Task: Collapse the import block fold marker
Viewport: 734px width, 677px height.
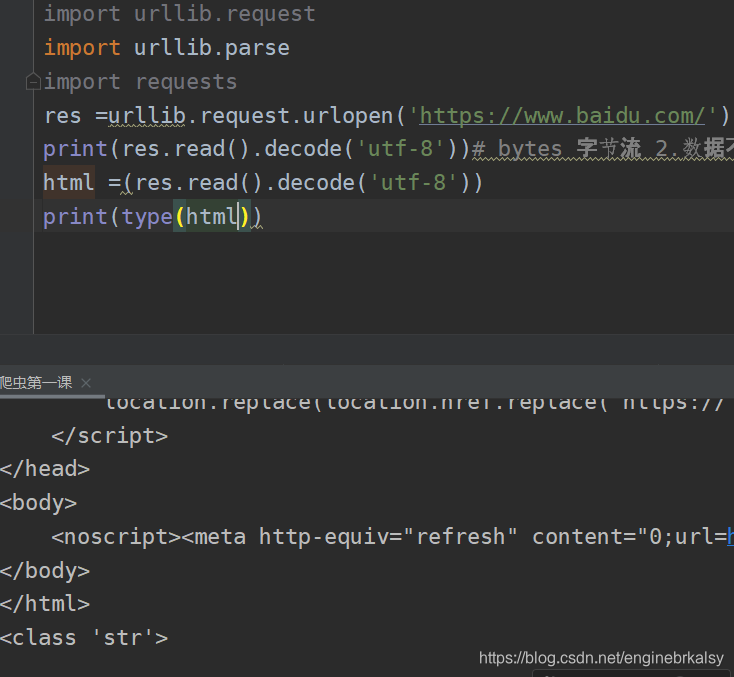Action: (x=33, y=81)
